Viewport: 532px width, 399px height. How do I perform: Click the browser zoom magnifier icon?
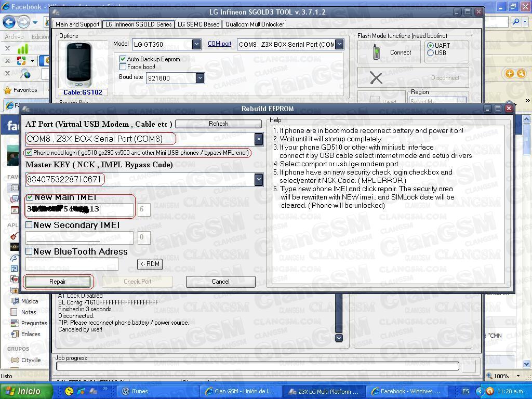[x=489, y=376]
